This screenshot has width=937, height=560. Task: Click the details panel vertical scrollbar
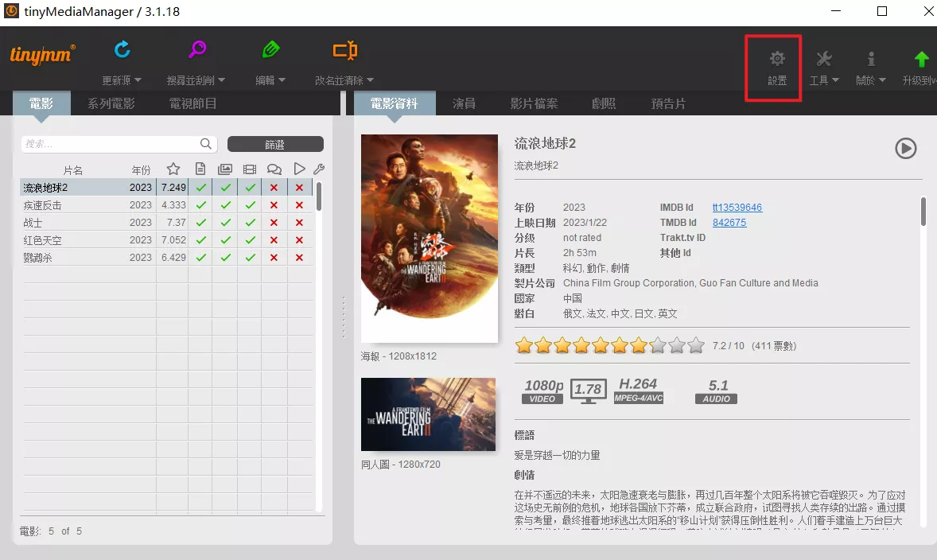pyautogui.click(x=923, y=212)
